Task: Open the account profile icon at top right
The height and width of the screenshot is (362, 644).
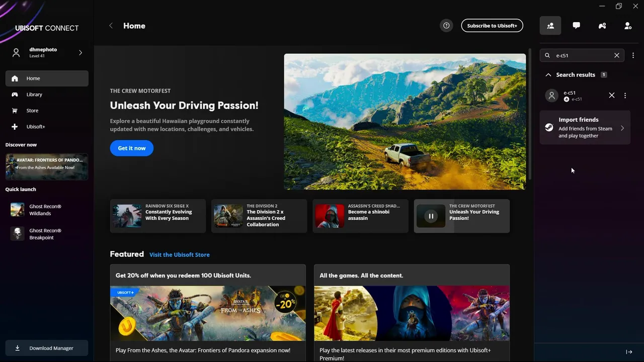Action: tap(627, 26)
